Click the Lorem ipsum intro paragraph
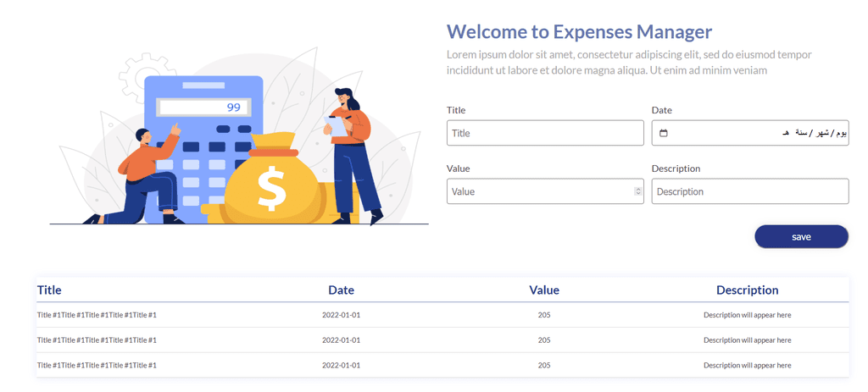Screen dimensions: 868x392 tap(629, 63)
